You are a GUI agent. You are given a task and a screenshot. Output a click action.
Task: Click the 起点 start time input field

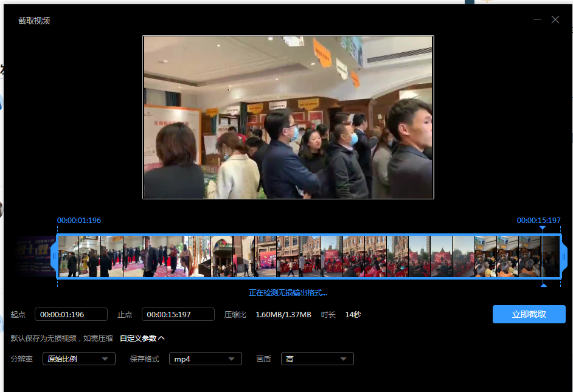71,314
